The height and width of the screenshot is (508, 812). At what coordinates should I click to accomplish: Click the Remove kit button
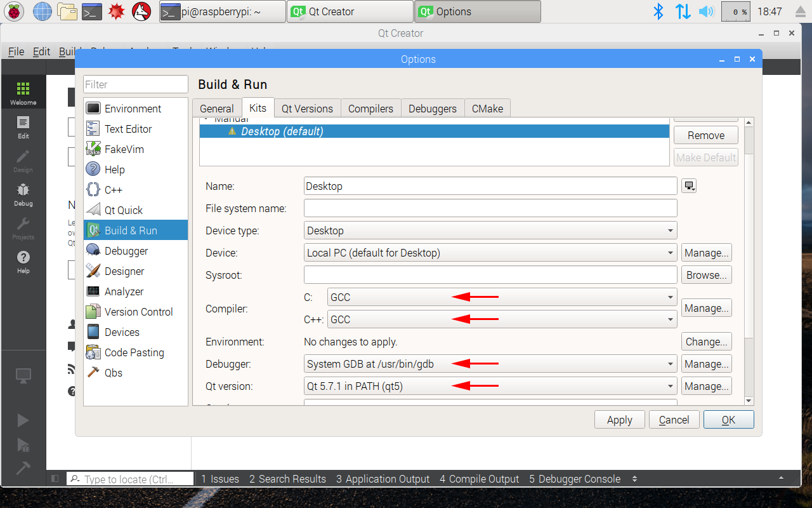[x=705, y=135]
